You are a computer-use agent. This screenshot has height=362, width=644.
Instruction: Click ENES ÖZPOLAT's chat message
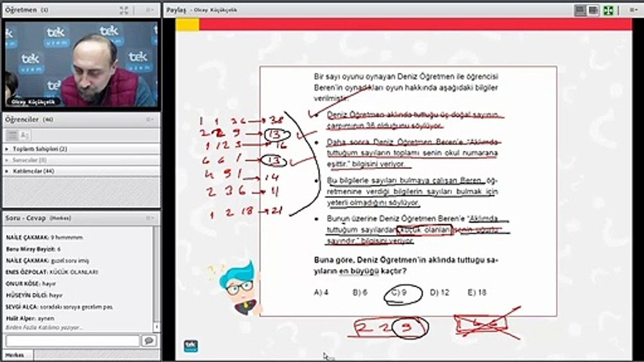[x=52, y=272]
